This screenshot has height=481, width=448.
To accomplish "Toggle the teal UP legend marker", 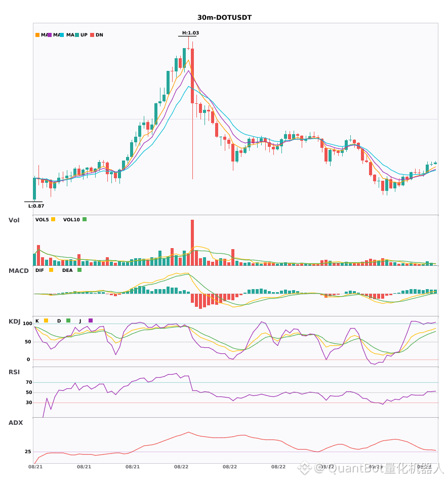I will pos(77,35).
